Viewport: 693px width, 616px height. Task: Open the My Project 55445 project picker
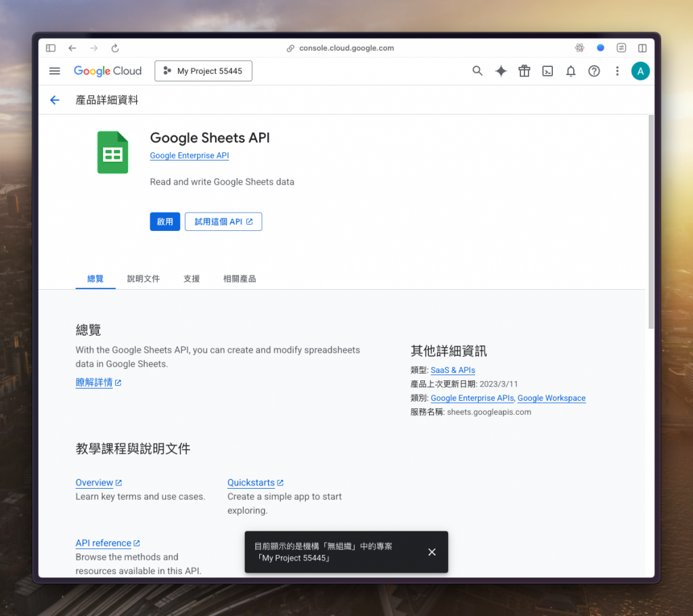tap(203, 71)
